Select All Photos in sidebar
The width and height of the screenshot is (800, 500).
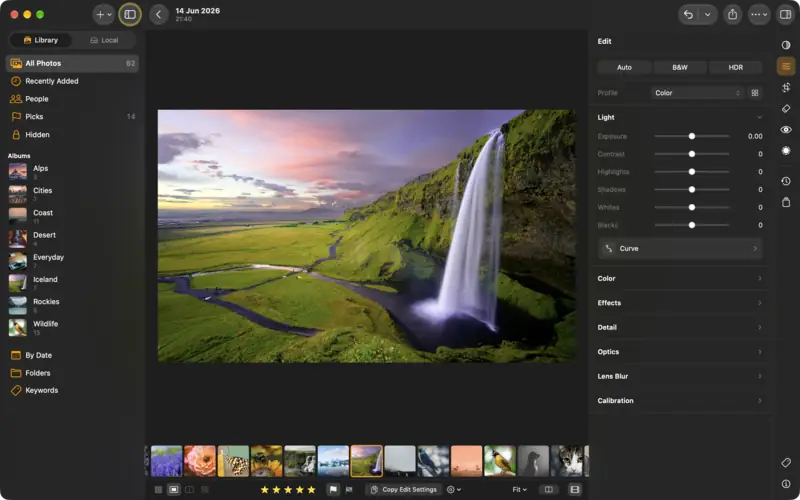(x=72, y=63)
